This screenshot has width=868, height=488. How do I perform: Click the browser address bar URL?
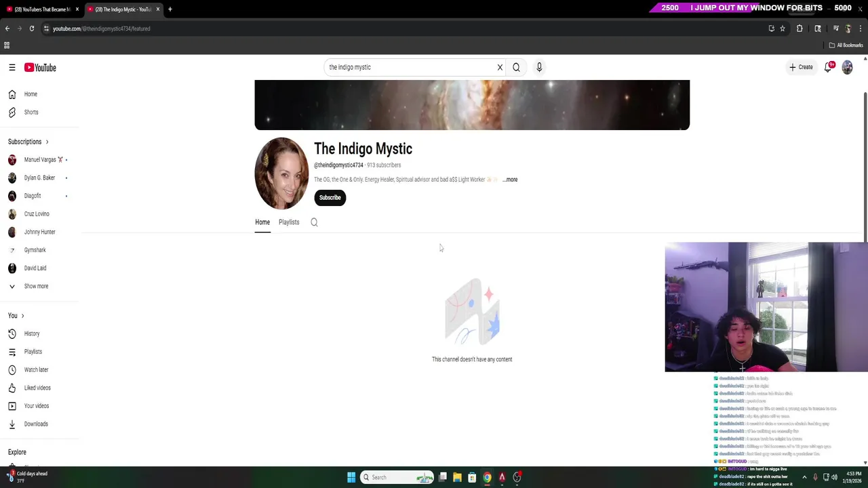(x=102, y=28)
